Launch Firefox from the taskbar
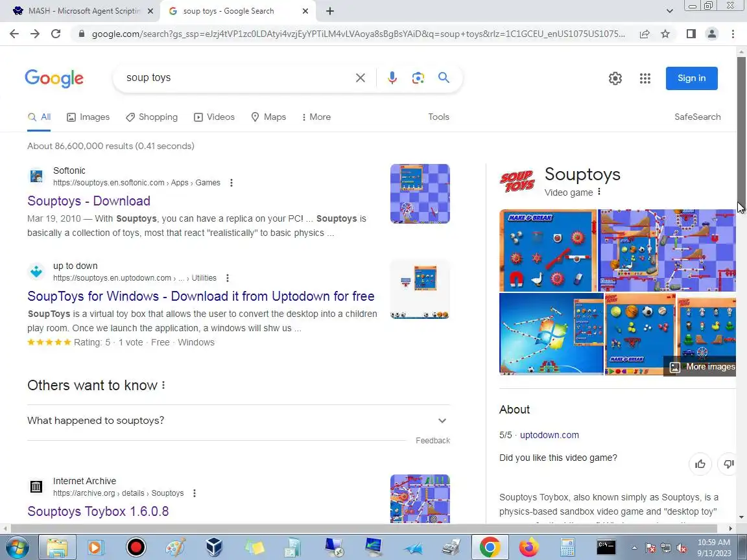The image size is (747, 560). [528, 547]
